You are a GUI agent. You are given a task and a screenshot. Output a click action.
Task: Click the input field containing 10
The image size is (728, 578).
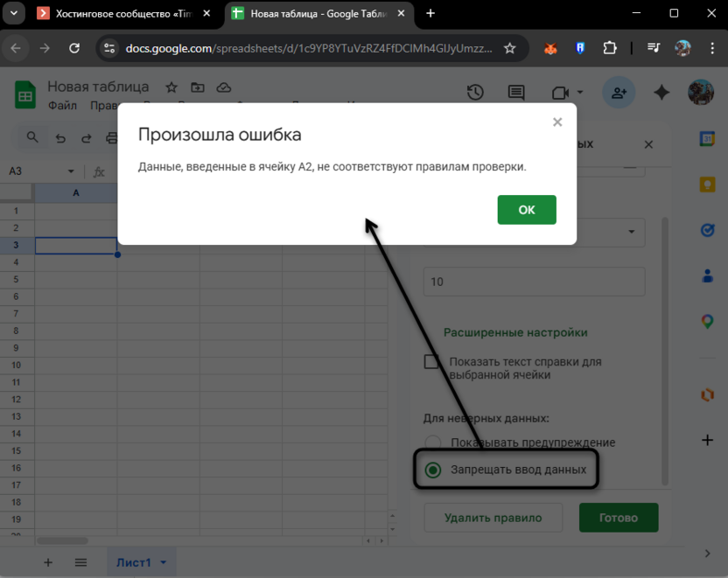534,281
